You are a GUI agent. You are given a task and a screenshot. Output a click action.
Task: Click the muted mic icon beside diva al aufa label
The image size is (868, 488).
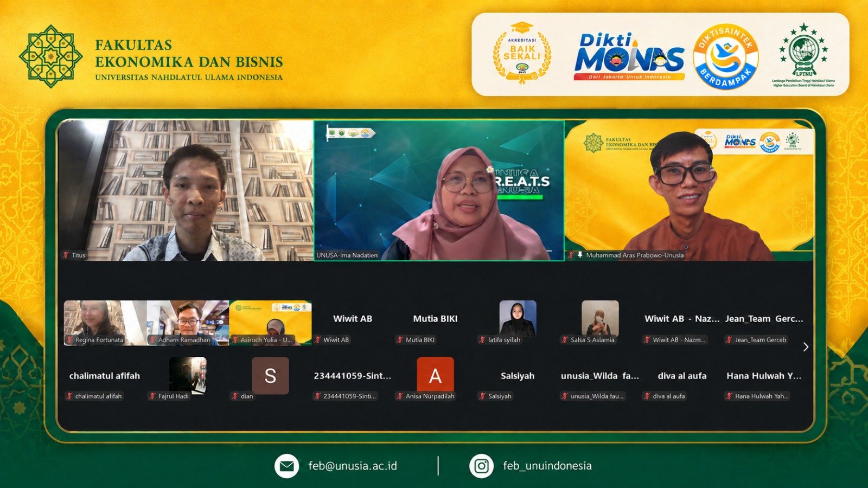pyautogui.click(x=647, y=396)
